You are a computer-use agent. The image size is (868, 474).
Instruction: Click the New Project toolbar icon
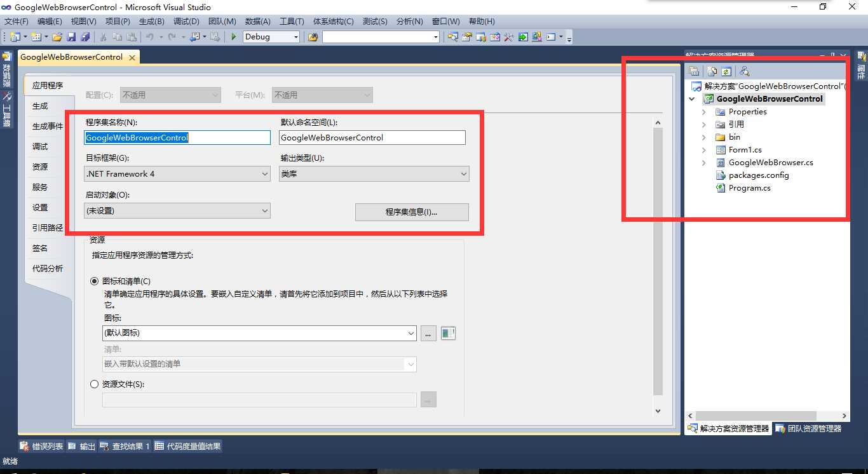pos(15,37)
